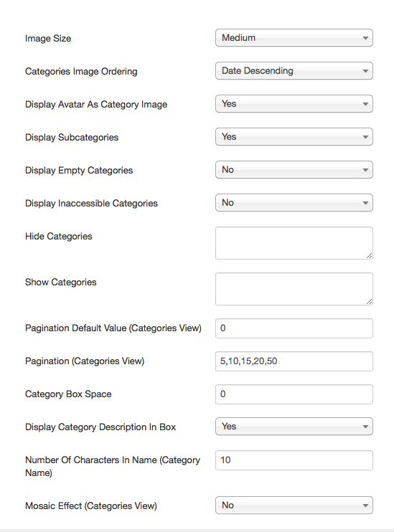The width and height of the screenshot is (394, 532).
Task: Open the Image Size dropdown
Action: (x=294, y=38)
